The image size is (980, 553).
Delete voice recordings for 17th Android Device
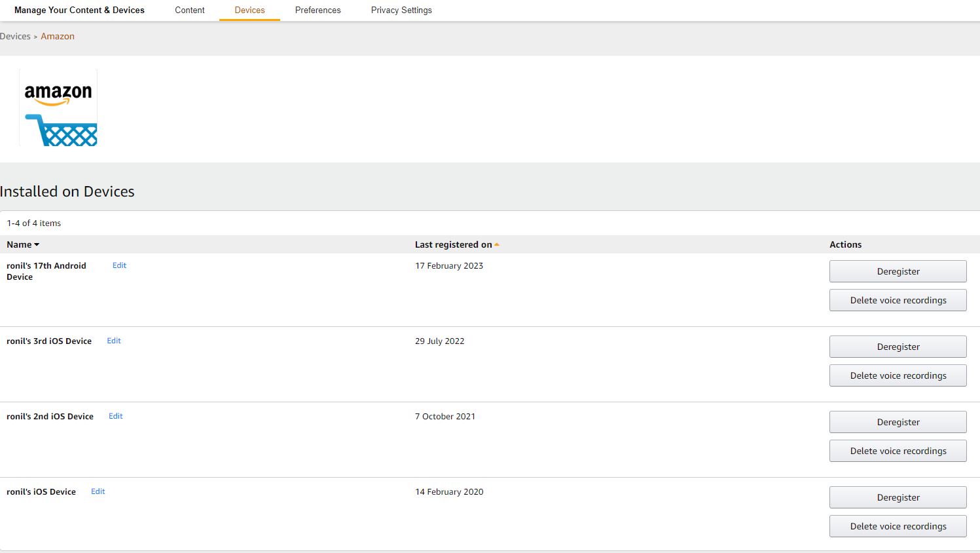coord(898,300)
